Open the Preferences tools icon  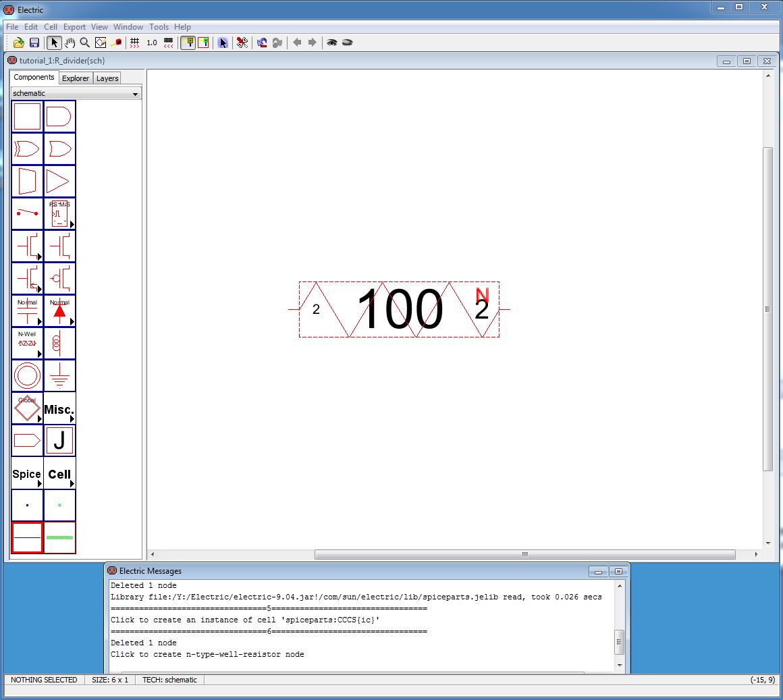click(x=242, y=43)
